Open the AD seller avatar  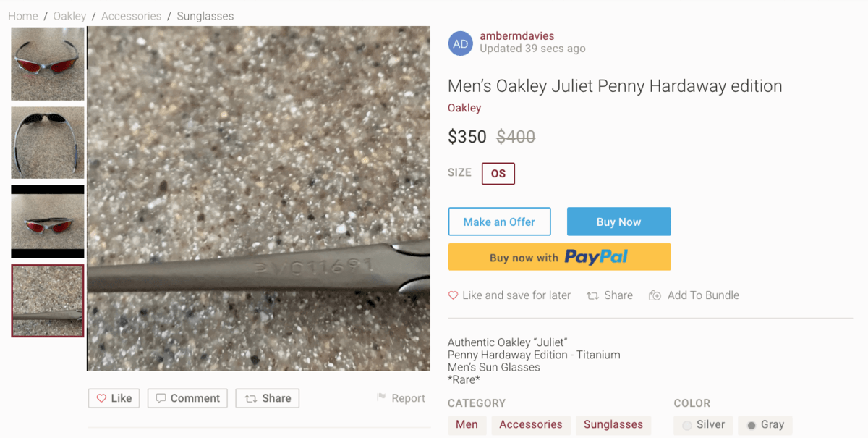[x=461, y=43]
